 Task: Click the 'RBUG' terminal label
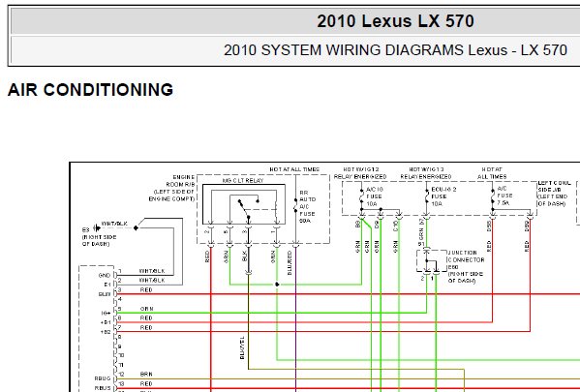tap(103, 378)
